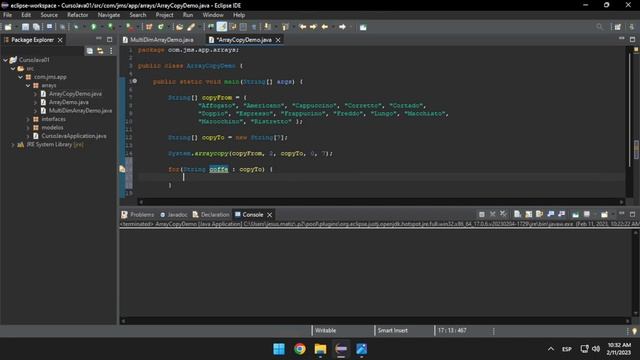The image size is (640, 360).
Task: Click the green Run button in toolbar
Action: click(93, 27)
